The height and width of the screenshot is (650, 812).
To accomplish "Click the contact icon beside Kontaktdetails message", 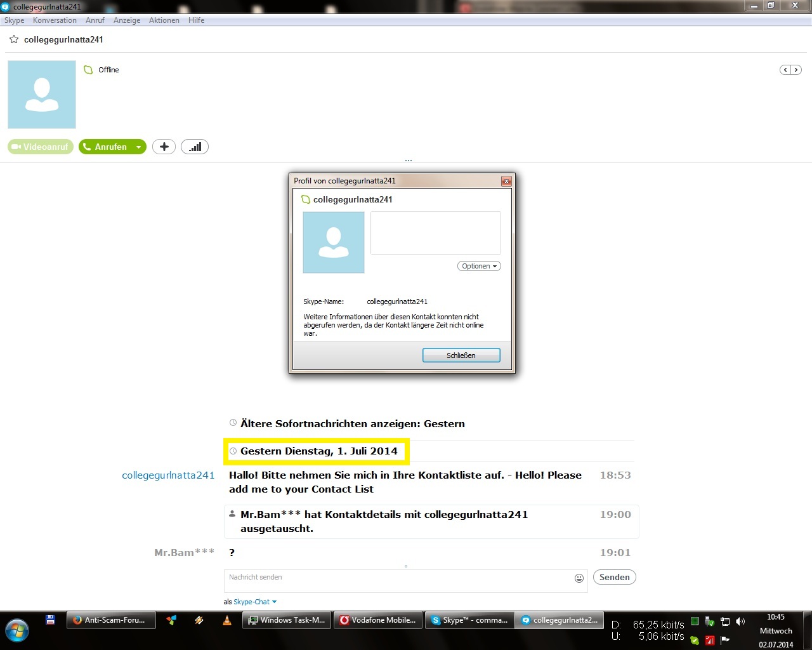I will click(232, 514).
